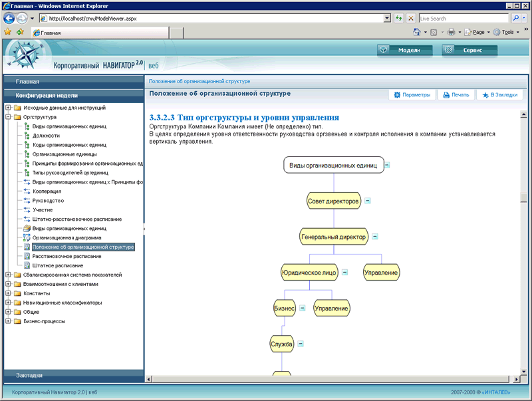Click the RSS feeds icon

point(434,32)
